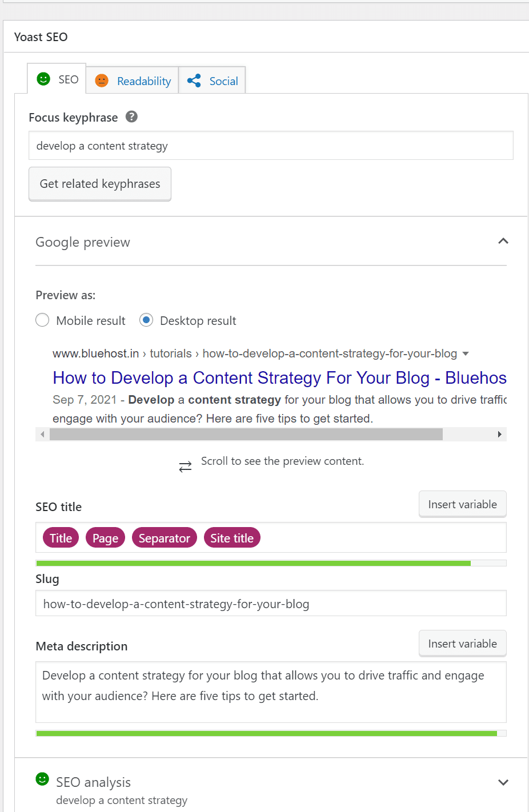
Task: Click Insert variable for Meta description
Action: (463, 644)
